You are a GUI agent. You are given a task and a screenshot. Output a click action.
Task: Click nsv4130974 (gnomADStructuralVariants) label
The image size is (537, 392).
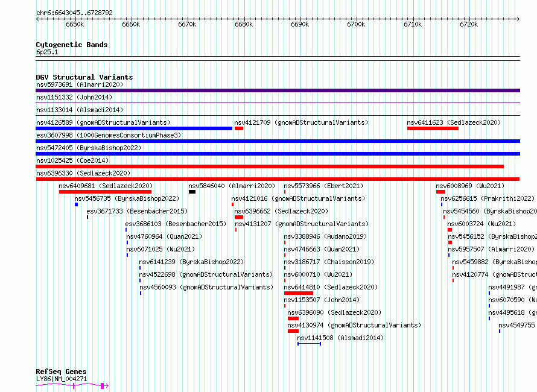[x=354, y=325]
